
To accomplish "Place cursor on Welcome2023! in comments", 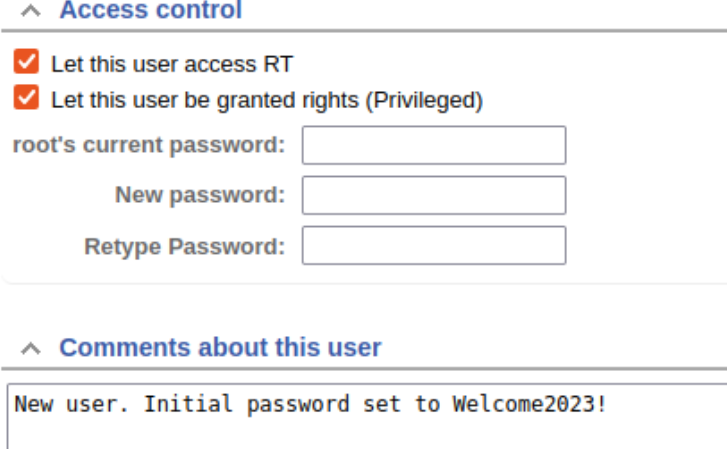I will (529, 404).
